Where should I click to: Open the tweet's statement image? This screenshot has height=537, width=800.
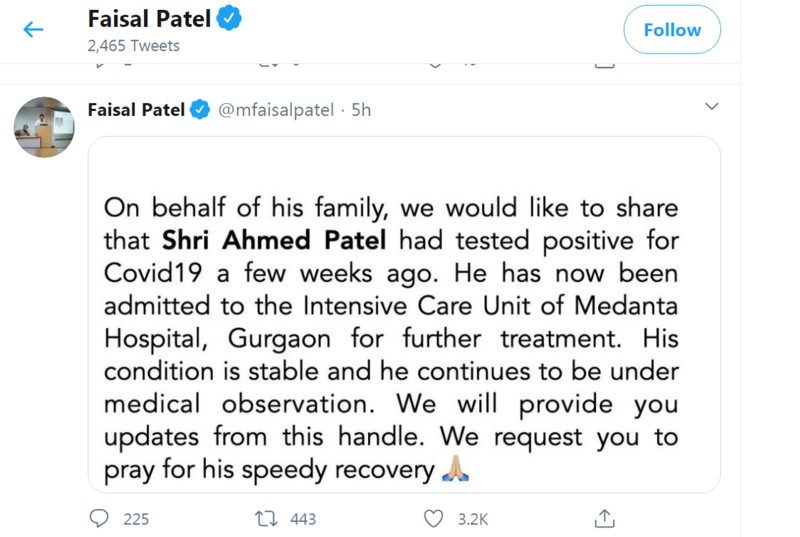coord(404,314)
